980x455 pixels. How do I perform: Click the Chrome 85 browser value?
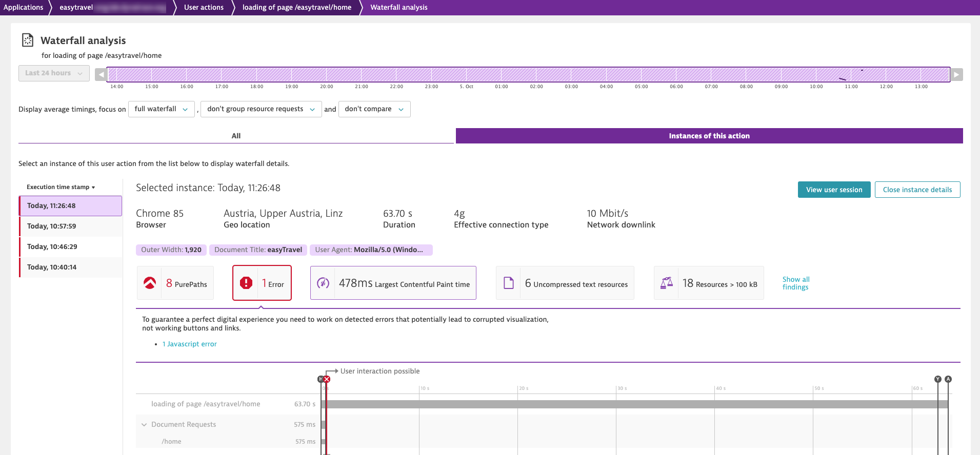click(x=159, y=214)
